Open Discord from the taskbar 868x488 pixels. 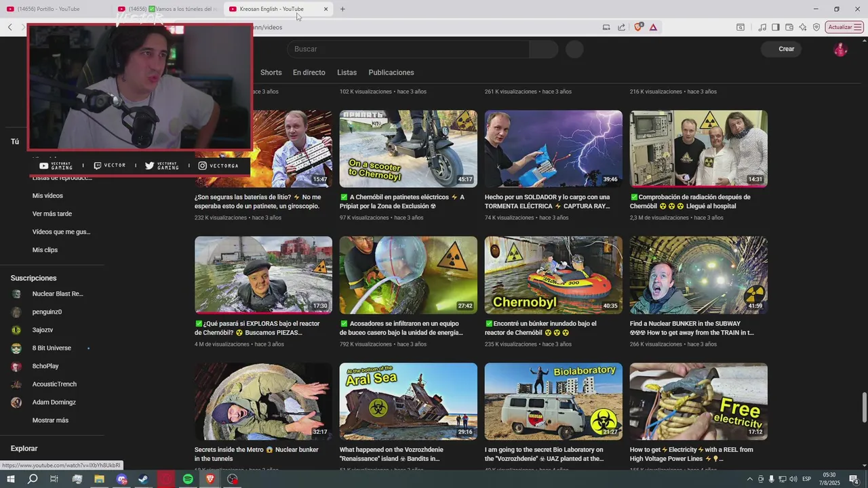coord(122,479)
